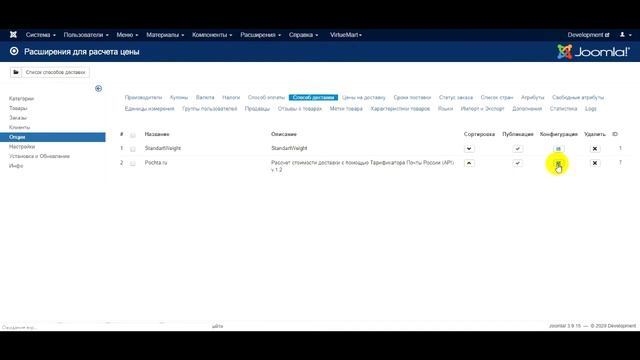Open the VirtueMart menu
Image resolution: width=640 pixels, height=360 pixels.
tap(346, 35)
